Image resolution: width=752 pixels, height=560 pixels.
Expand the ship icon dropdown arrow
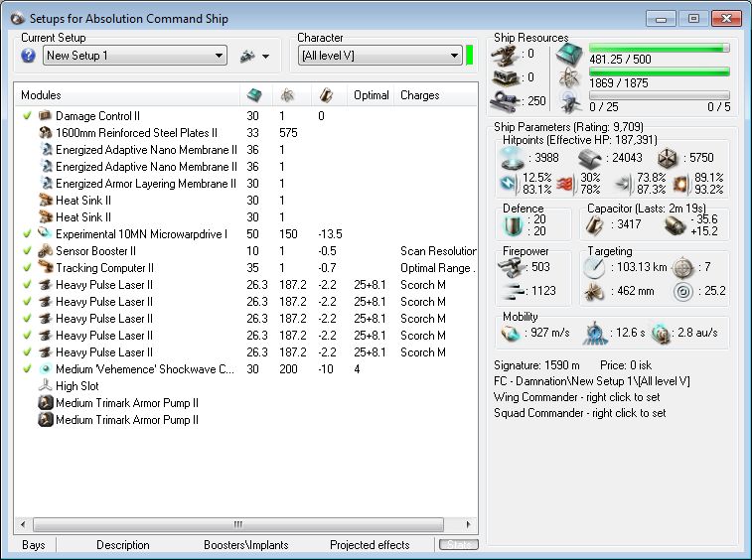click(265, 57)
